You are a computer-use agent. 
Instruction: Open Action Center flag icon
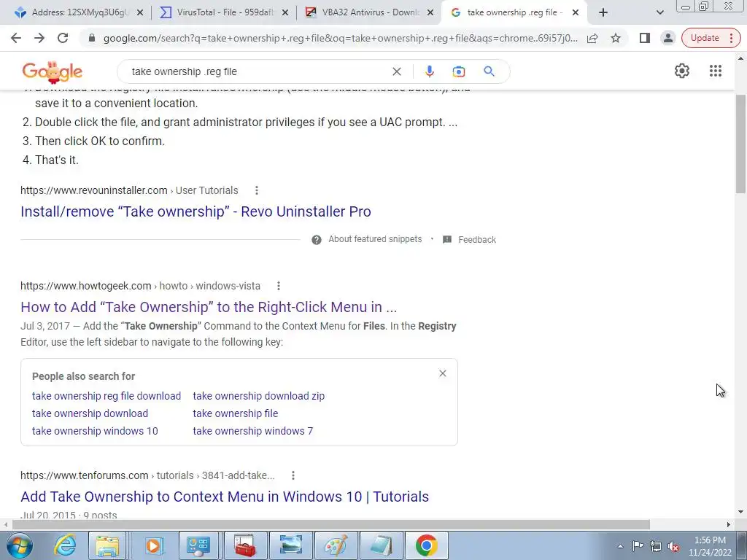point(638,545)
